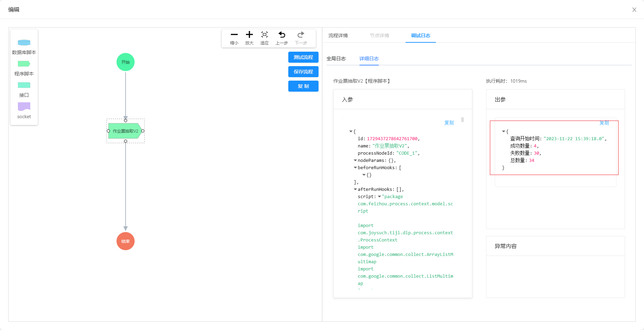The image size is (644, 330).
Task: Click the 成功数量 value 4
Action: [535, 146]
